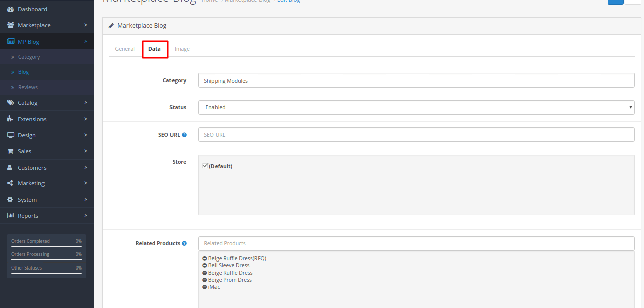Click the Catalog tags icon
This screenshot has width=644, height=308.
click(x=10, y=103)
